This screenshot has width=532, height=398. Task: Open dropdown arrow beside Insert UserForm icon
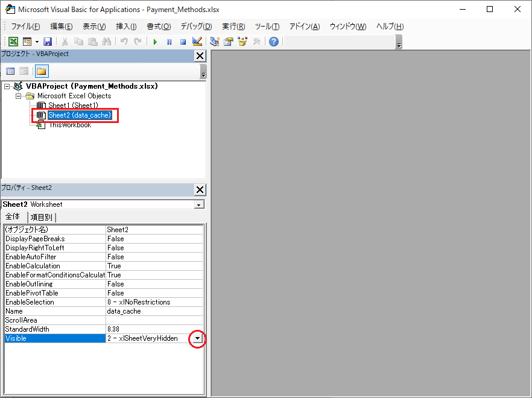(x=37, y=42)
